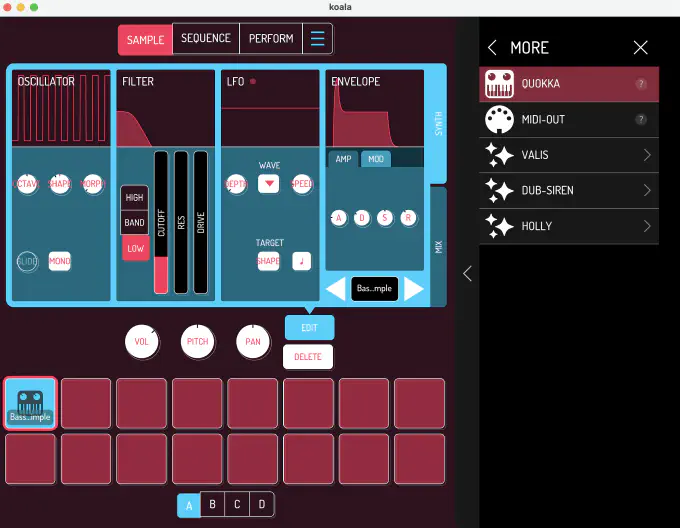Switch to the vertical MIX tab
The height and width of the screenshot is (528, 680).
click(x=438, y=247)
